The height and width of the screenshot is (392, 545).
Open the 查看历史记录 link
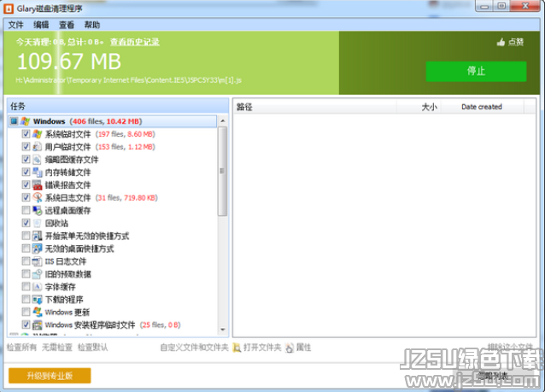pos(135,42)
